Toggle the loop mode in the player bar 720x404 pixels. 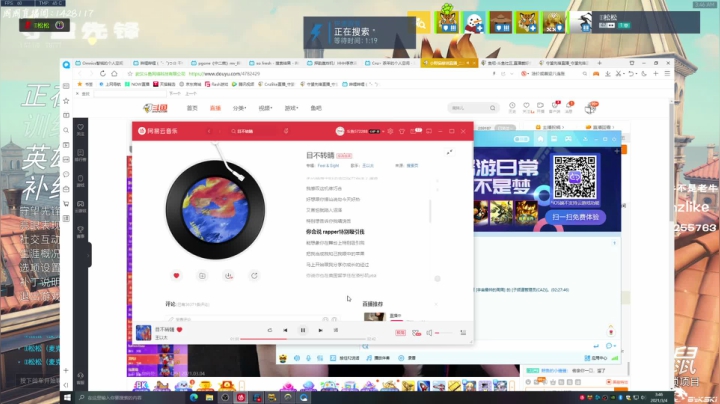point(270,330)
